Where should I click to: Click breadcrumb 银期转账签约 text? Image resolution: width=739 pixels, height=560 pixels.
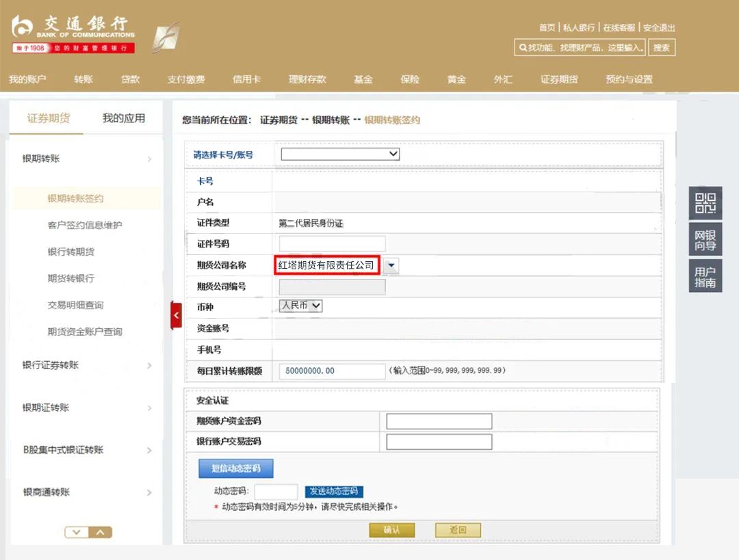[x=391, y=120]
